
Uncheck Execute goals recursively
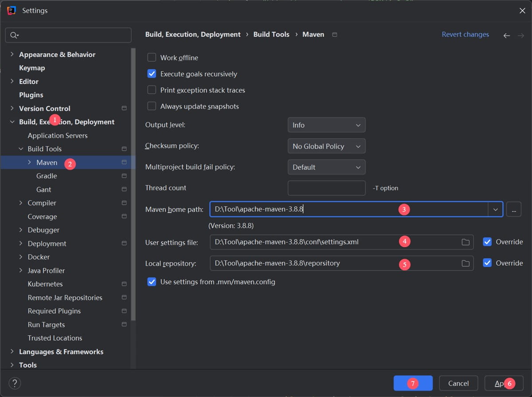[x=152, y=74]
